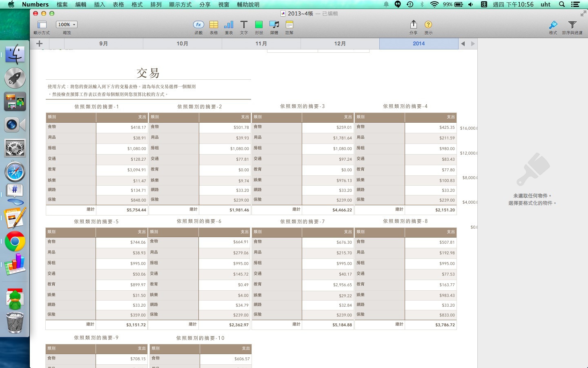
Task: Open the Sort and Filter (排序與過濾) panel
Action: click(572, 25)
